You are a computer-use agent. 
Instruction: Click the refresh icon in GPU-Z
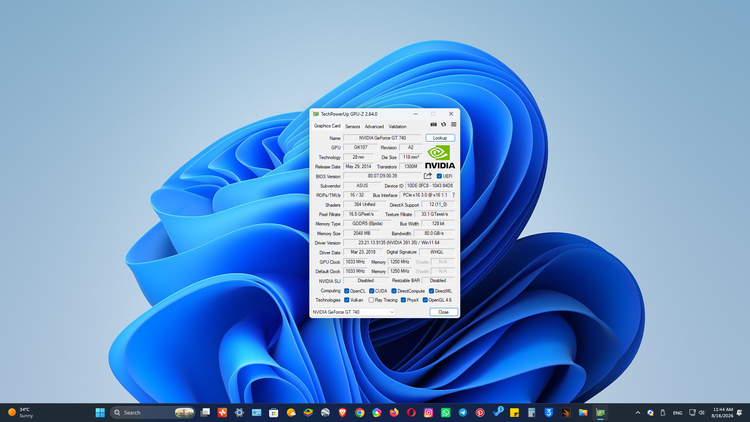coord(443,124)
